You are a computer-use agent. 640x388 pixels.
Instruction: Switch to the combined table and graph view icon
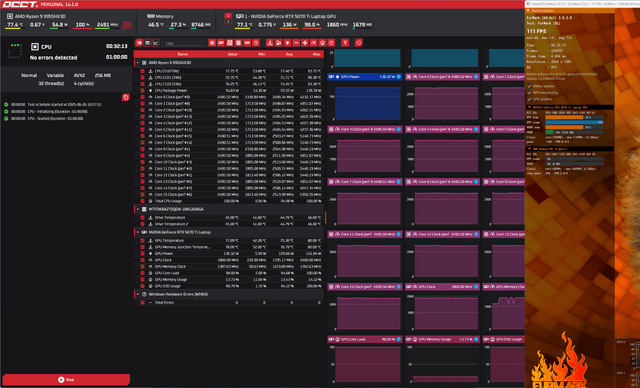tap(139, 42)
